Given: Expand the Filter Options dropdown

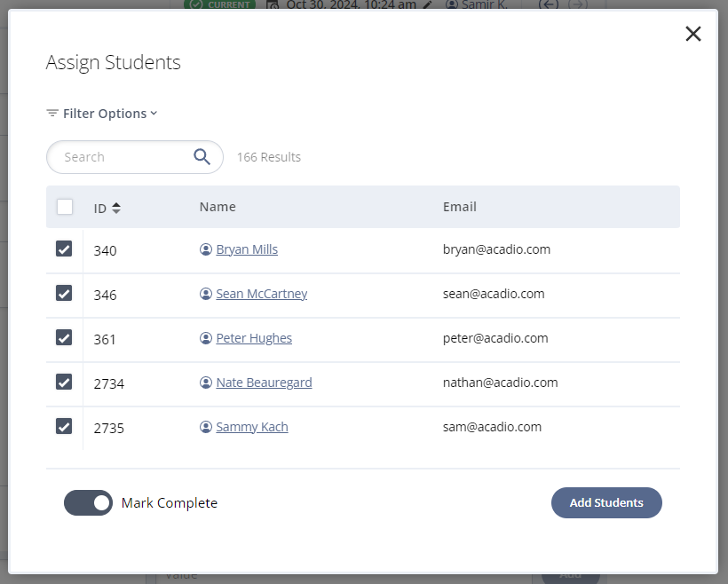Looking at the screenshot, I should [x=102, y=114].
